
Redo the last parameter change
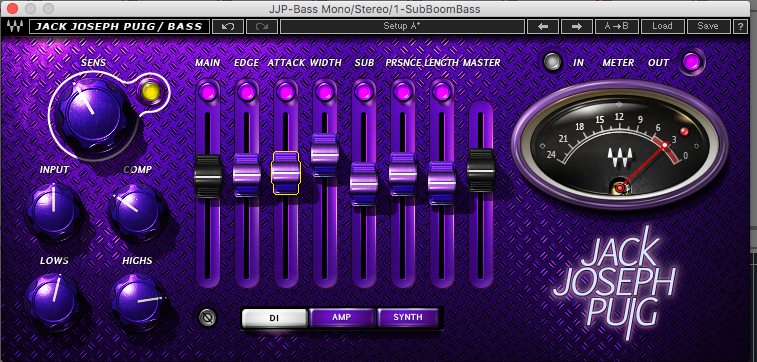point(262,26)
